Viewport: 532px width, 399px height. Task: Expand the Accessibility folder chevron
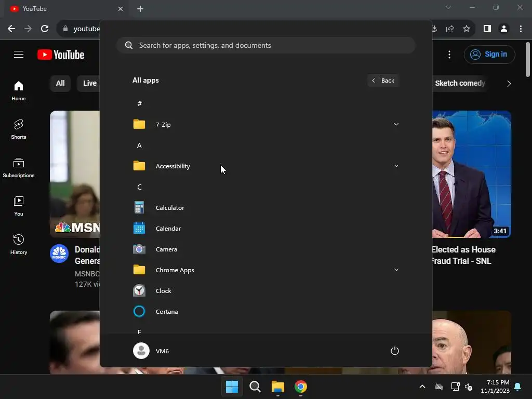[x=396, y=166]
